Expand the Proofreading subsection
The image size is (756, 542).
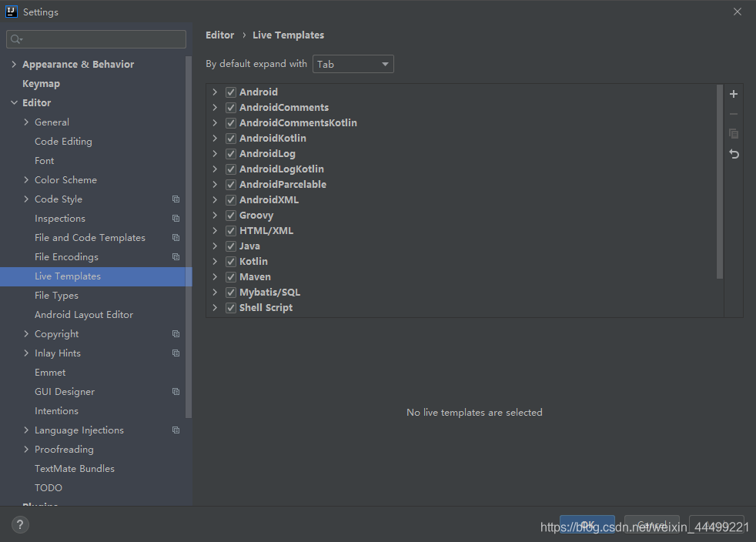point(26,450)
